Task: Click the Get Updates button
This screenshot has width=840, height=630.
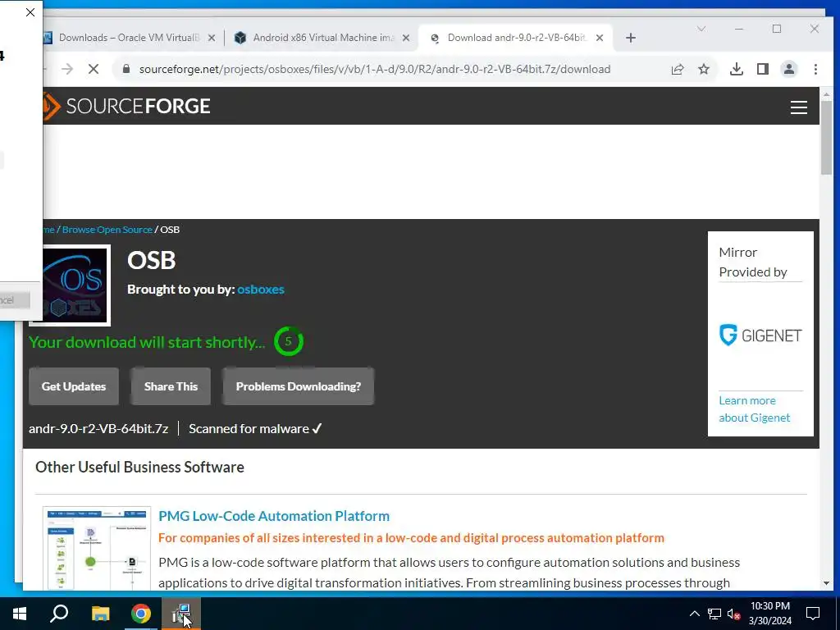Action: coord(74,386)
